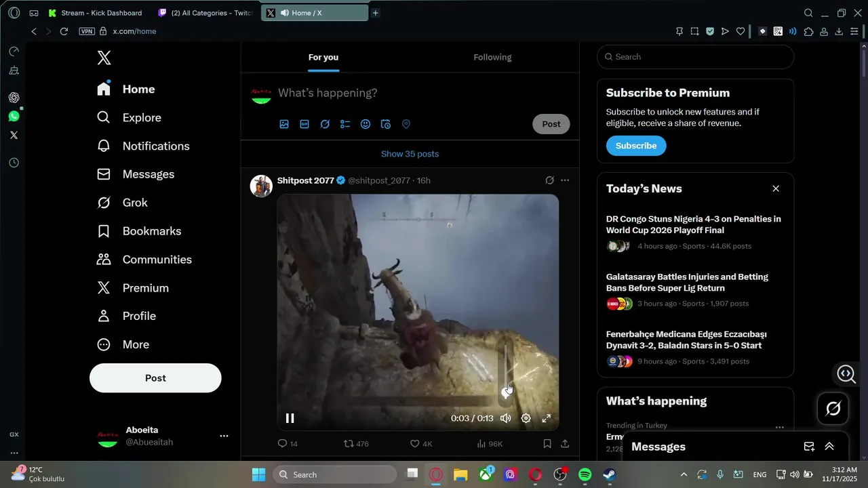
Task: Open the video playback settings gear
Action: [x=526, y=418]
